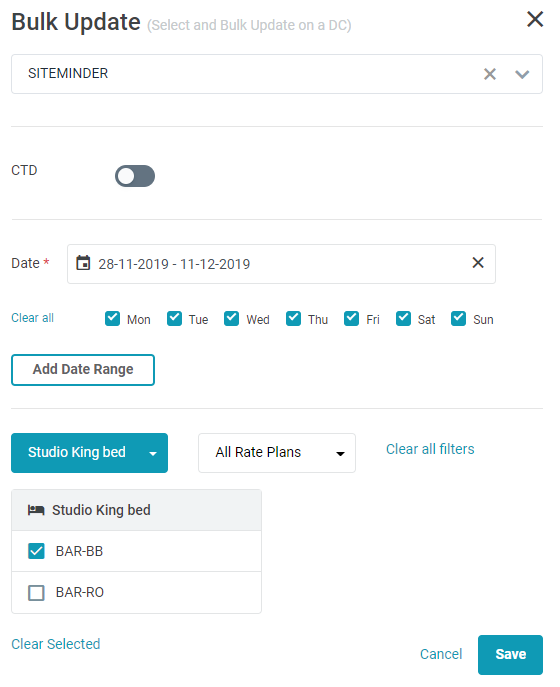Click the Clear all days link

(x=32, y=318)
